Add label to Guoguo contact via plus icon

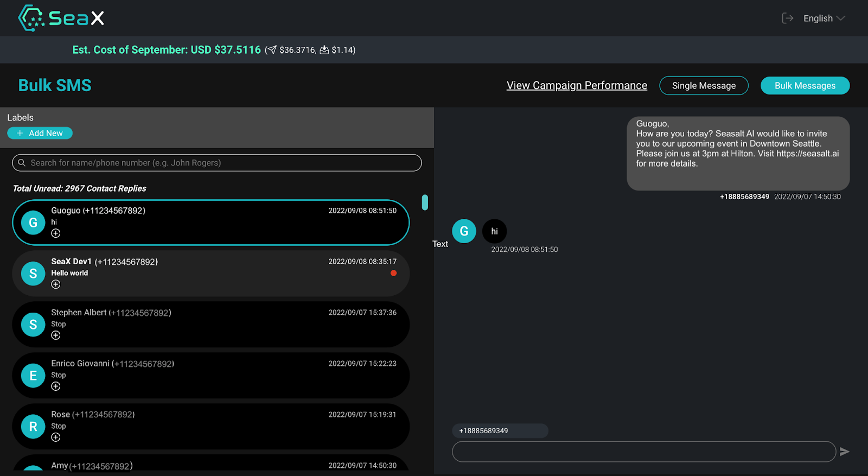click(x=56, y=233)
